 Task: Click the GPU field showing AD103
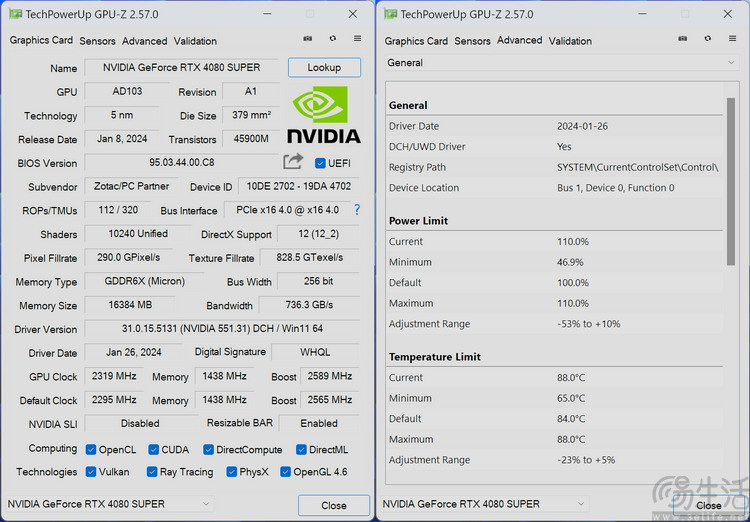pos(127,91)
